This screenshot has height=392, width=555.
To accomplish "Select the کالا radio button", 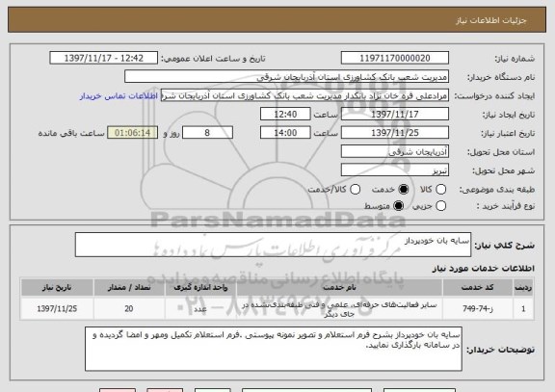I will (440, 190).
